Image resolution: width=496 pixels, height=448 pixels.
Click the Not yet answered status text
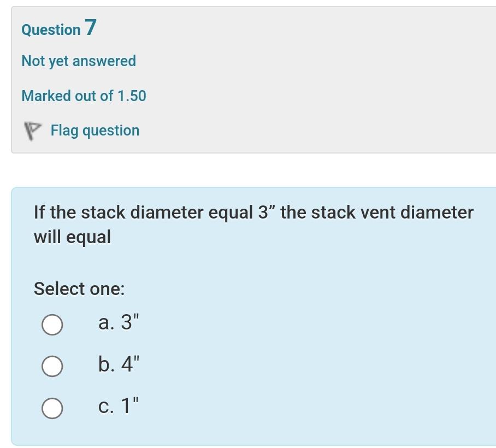(78, 61)
